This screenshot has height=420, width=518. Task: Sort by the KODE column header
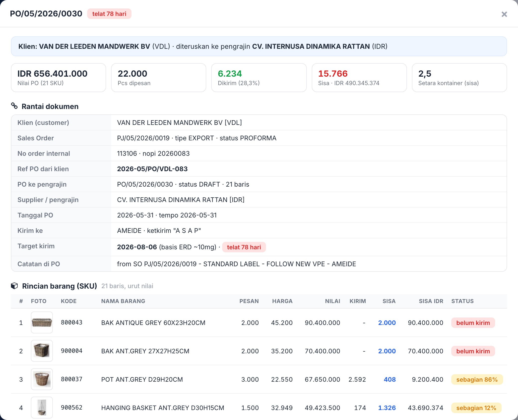tap(69, 301)
